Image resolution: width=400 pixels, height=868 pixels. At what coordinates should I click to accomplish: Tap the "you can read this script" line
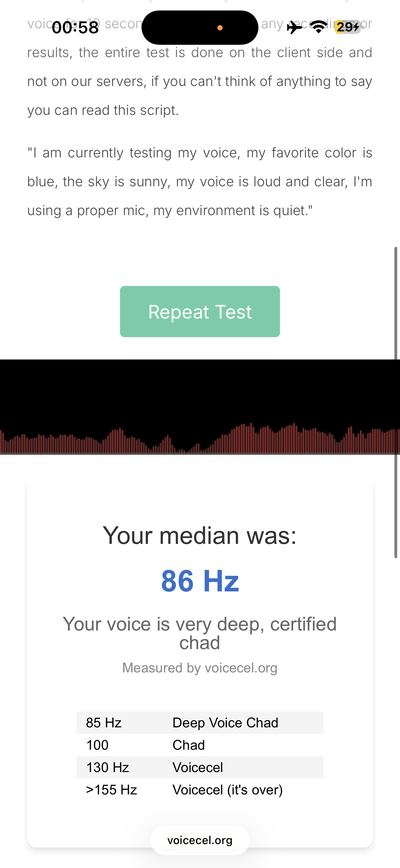point(103,110)
